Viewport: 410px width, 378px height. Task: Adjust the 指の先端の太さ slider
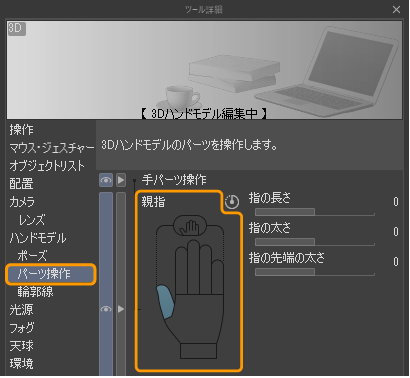(x=315, y=272)
